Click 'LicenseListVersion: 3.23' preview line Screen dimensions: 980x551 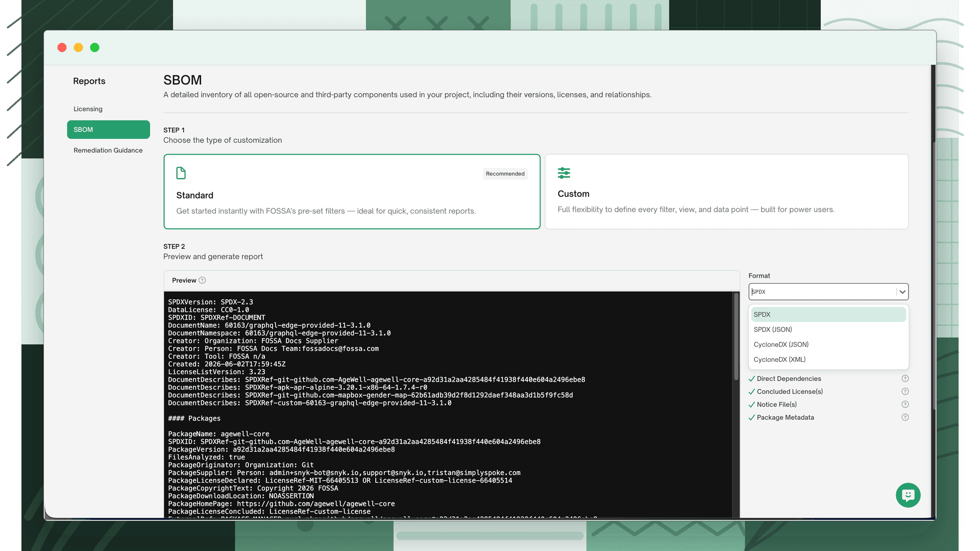pos(216,372)
